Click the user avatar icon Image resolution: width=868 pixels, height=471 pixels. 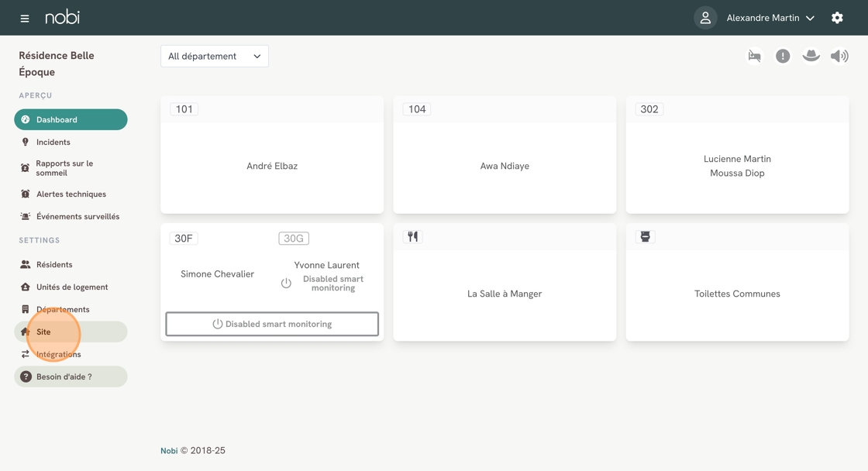point(705,18)
